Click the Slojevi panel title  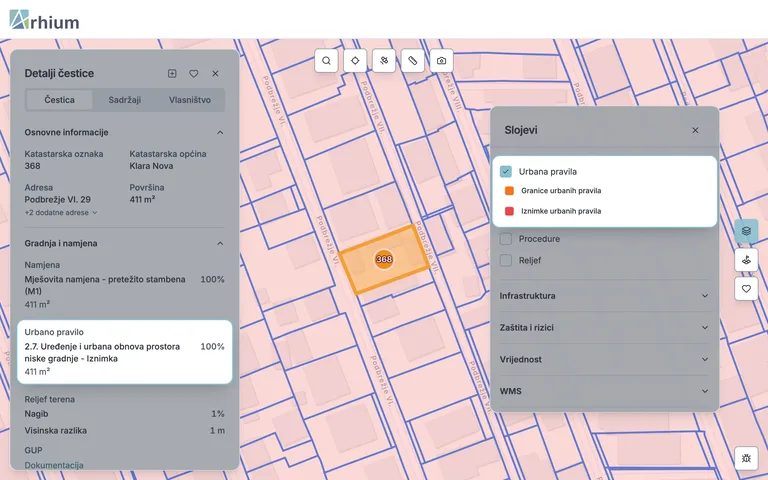pyautogui.click(x=521, y=130)
